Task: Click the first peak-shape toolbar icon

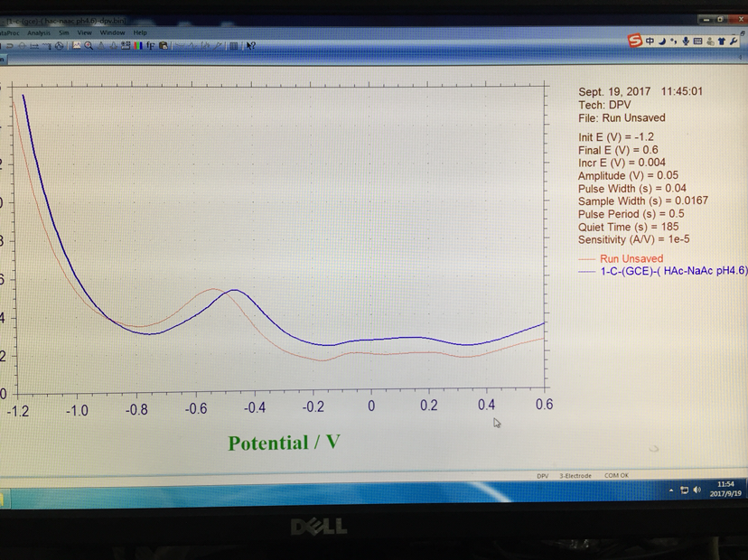Action: tap(100, 46)
